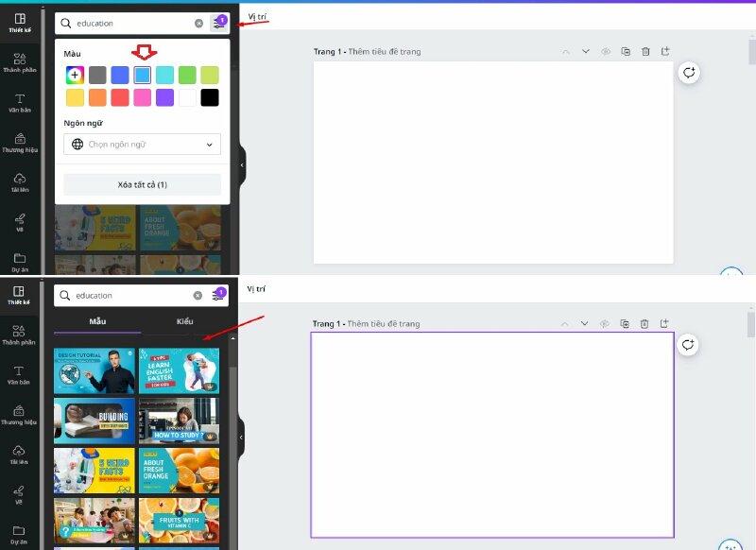This screenshot has width=756, height=550.
Task: Add new page icon above lower canvas
Action: click(665, 324)
